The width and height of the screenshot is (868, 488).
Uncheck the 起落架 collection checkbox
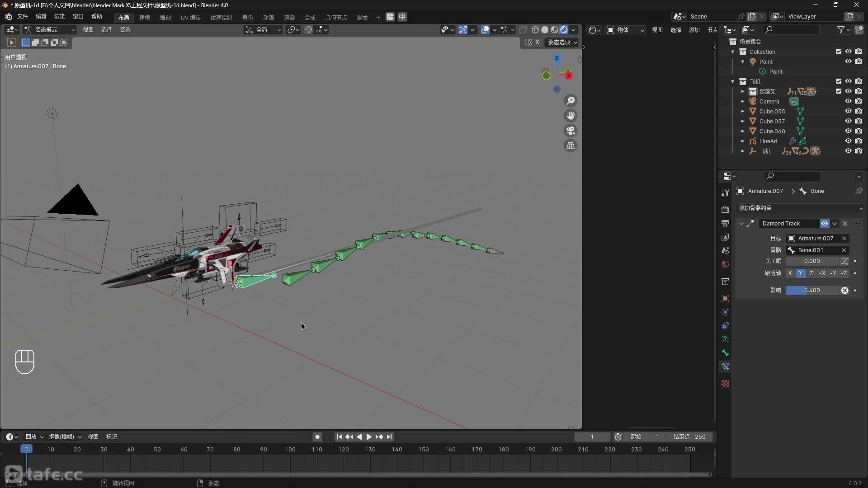click(x=839, y=91)
